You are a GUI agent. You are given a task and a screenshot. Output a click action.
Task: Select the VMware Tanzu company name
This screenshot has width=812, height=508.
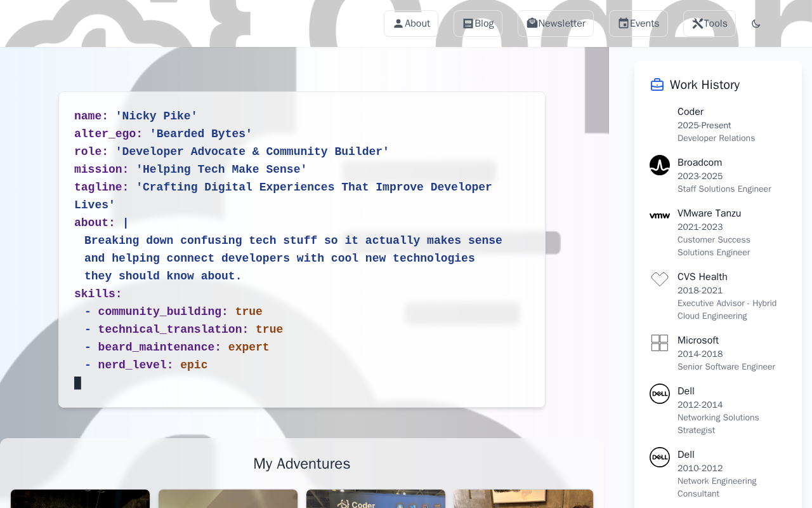pos(709,213)
